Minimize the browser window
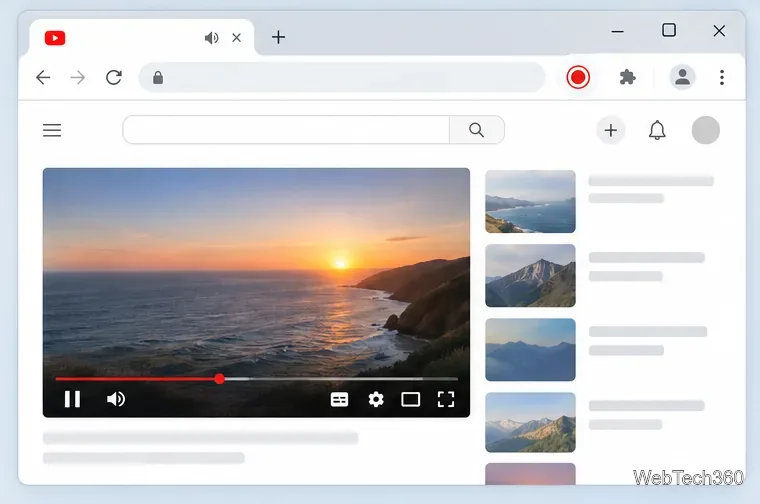 tap(618, 32)
